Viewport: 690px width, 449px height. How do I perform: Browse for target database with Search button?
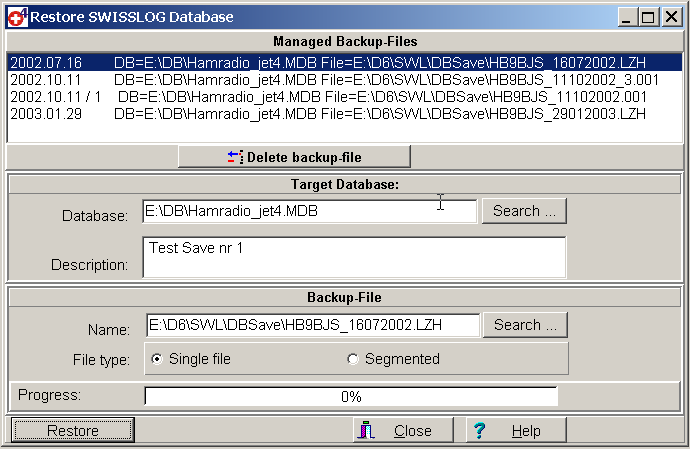524,211
